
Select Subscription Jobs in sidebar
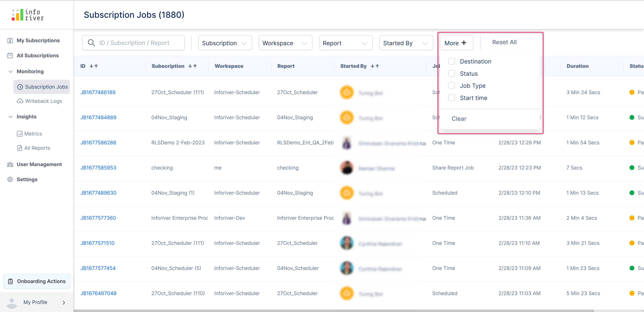pyautogui.click(x=42, y=87)
